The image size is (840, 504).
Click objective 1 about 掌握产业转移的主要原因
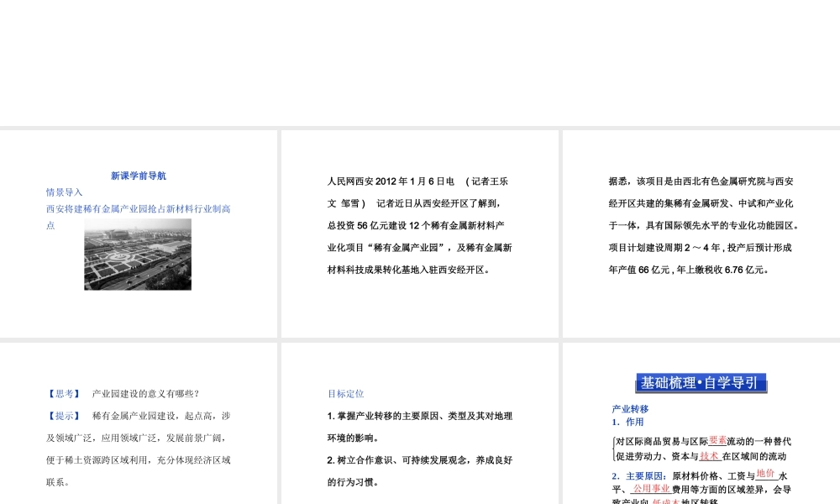(x=419, y=416)
